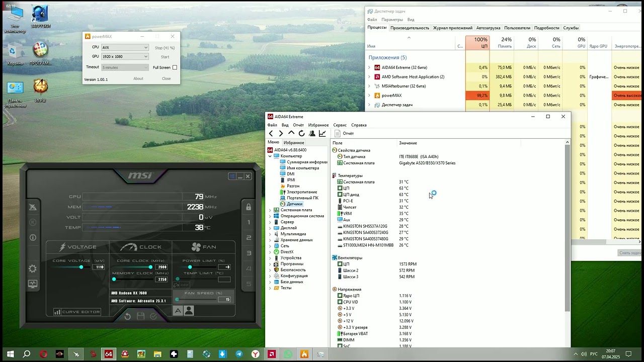
Task: Click Power Limit slider handle
Action: click(x=190, y=267)
